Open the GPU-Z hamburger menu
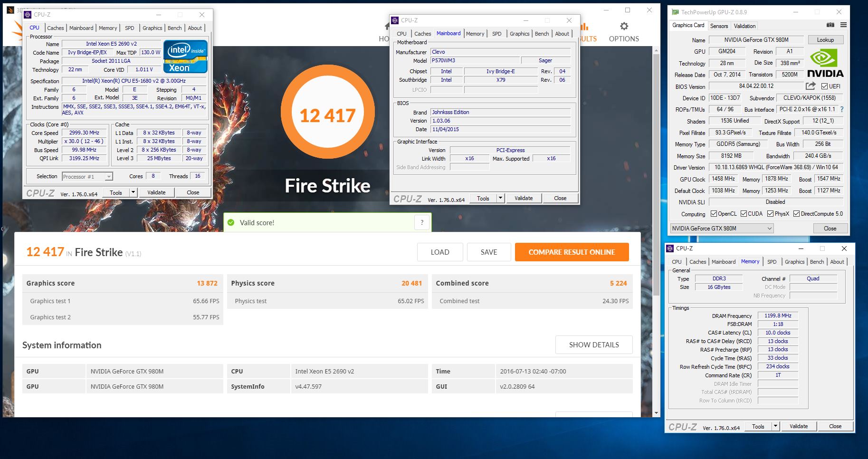This screenshot has height=459, width=868. (843, 25)
